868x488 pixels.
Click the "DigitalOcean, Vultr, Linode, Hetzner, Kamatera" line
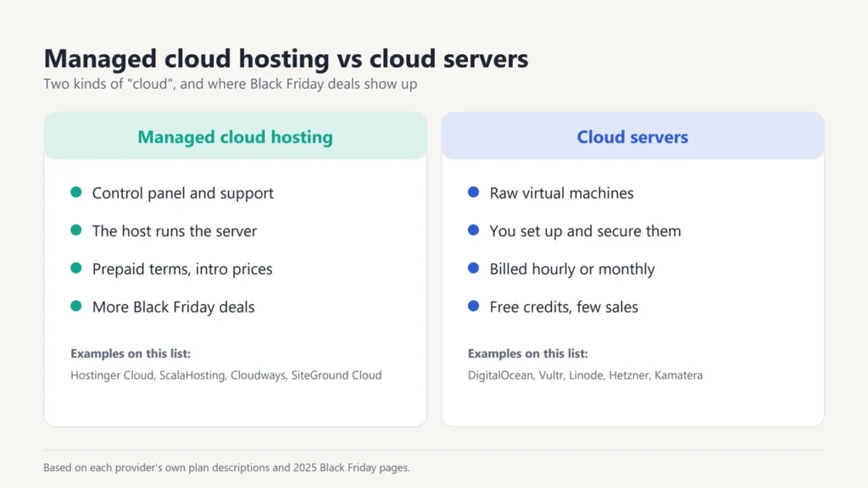click(585, 375)
